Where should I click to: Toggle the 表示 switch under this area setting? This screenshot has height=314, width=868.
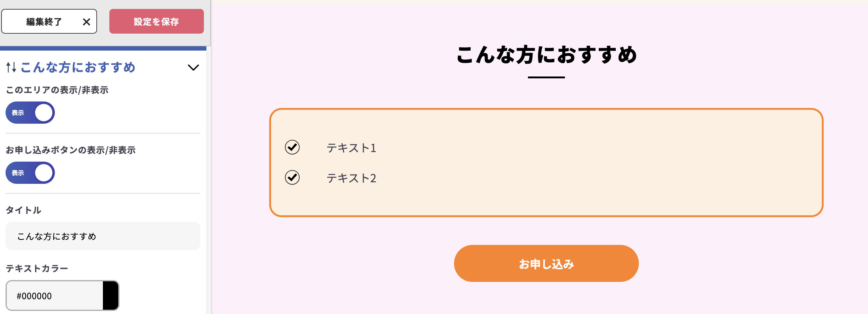point(30,113)
